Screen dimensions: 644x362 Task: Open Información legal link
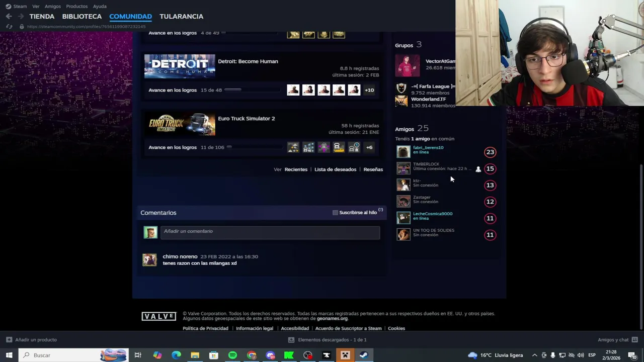pyautogui.click(x=255, y=328)
